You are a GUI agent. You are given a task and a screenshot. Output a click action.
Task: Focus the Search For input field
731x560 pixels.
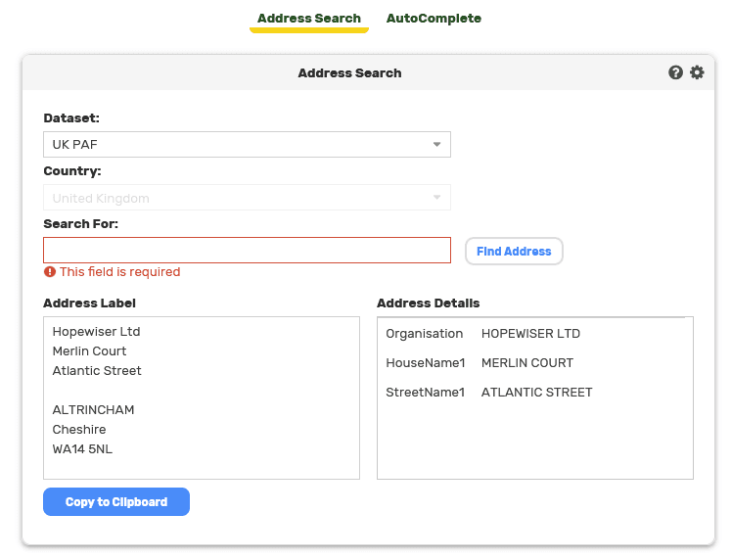[x=247, y=251]
